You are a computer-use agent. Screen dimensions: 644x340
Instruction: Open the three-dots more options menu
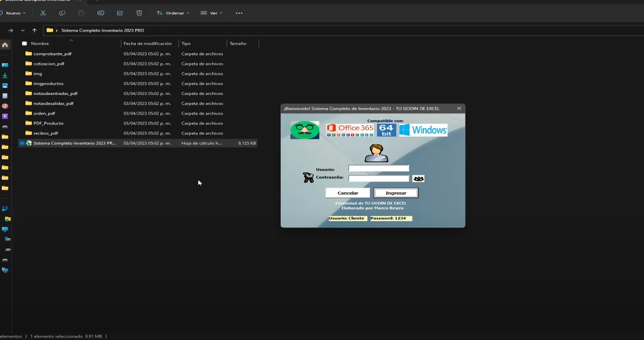239,13
